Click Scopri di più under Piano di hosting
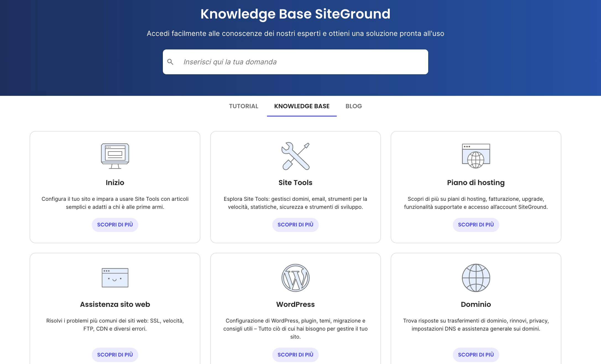This screenshot has height=364, width=601. [x=476, y=225]
